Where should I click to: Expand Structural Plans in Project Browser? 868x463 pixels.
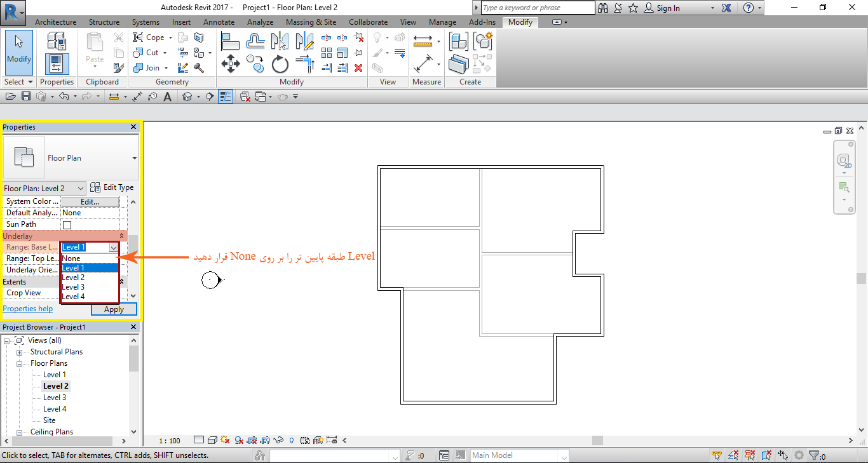[19, 352]
